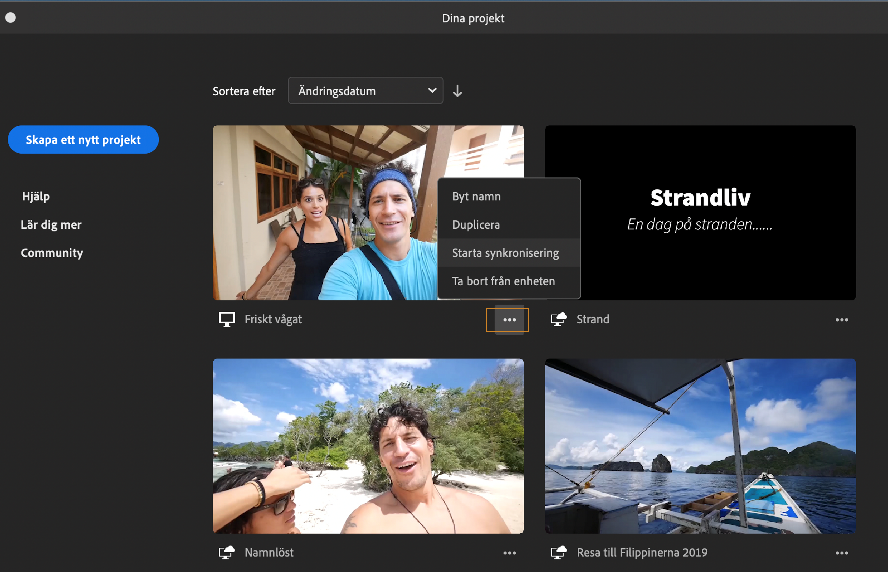Screen dimensions: 888x588
Task: Open more options for Frískt vågat project
Action: tap(509, 320)
